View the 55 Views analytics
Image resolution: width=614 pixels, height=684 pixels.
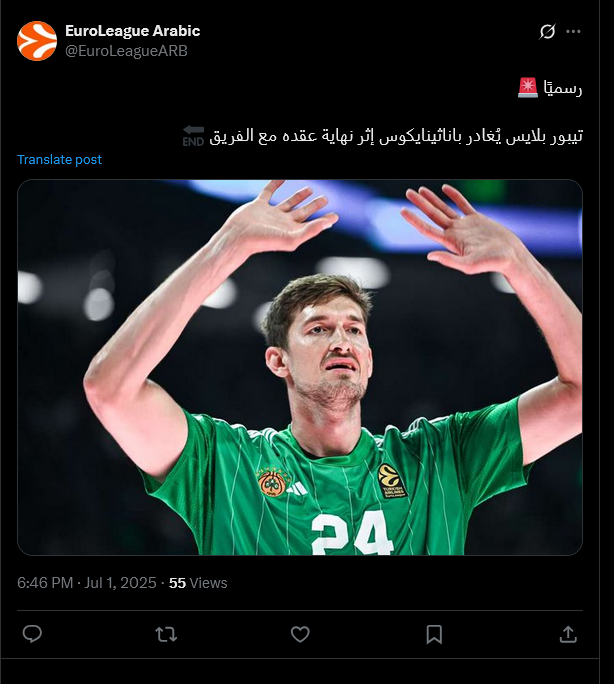click(x=198, y=583)
